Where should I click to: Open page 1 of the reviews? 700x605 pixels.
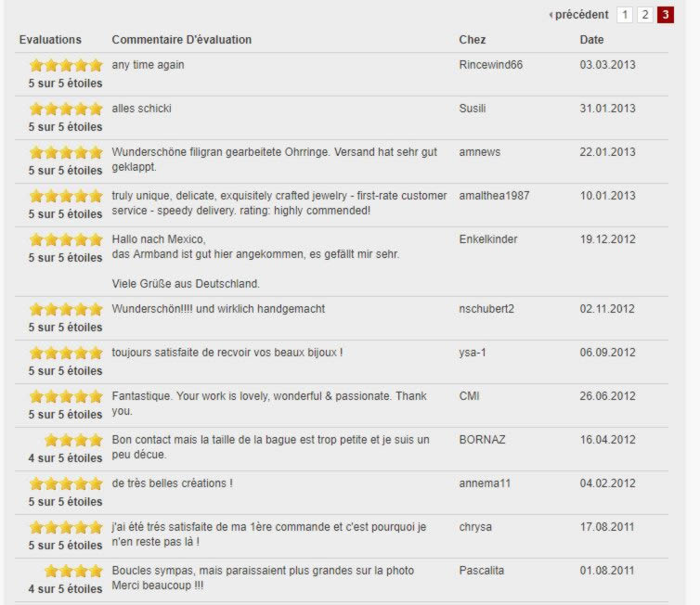[625, 15]
